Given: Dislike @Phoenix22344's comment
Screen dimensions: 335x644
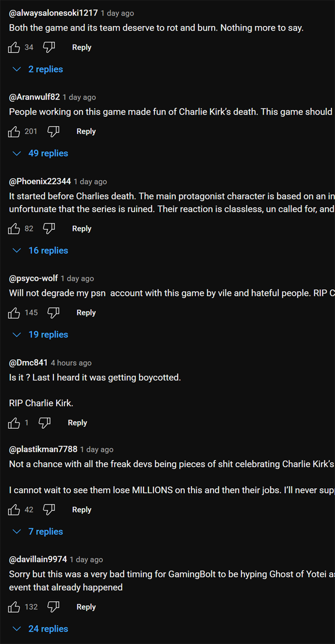Looking at the screenshot, I should [49, 229].
